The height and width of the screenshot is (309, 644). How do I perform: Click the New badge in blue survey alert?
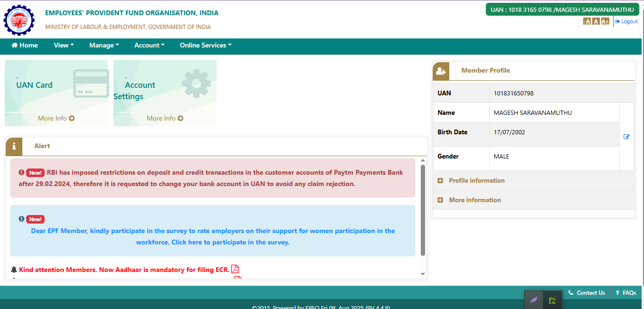[35, 219]
